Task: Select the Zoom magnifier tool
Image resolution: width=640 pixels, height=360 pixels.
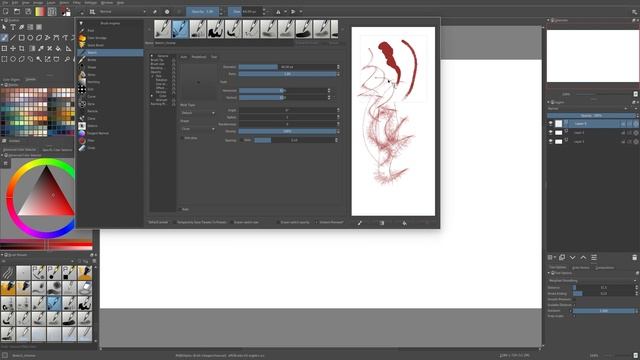Action: coord(67,59)
